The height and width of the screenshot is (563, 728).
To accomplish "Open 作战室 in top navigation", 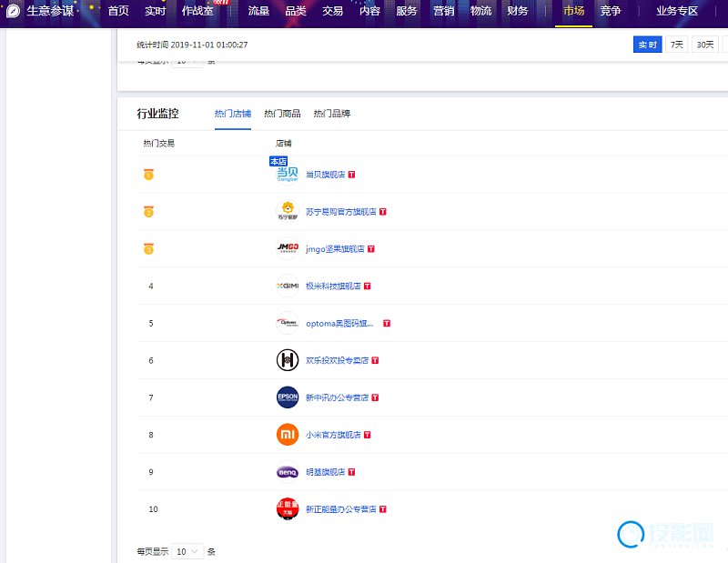I will click(x=197, y=11).
